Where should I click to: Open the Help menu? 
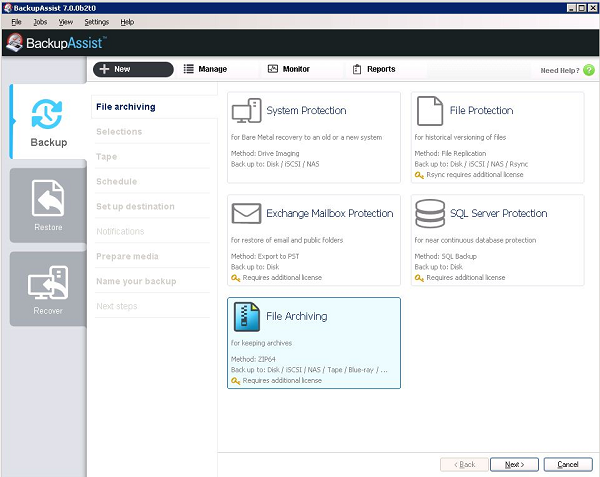[127, 22]
